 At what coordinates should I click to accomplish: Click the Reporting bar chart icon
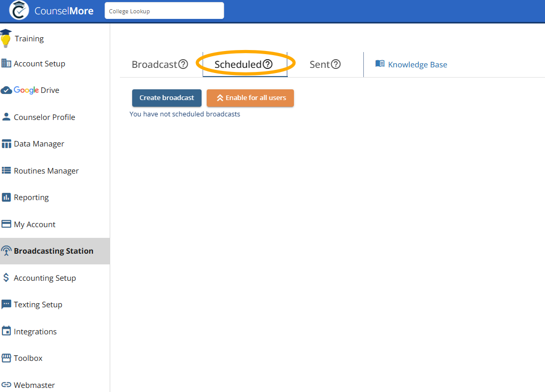[6, 198]
